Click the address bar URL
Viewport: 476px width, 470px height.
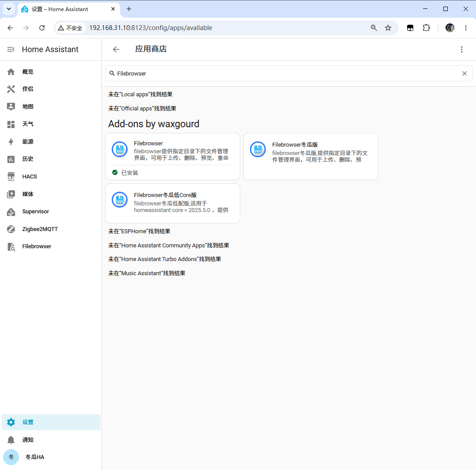click(x=151, y=28)
